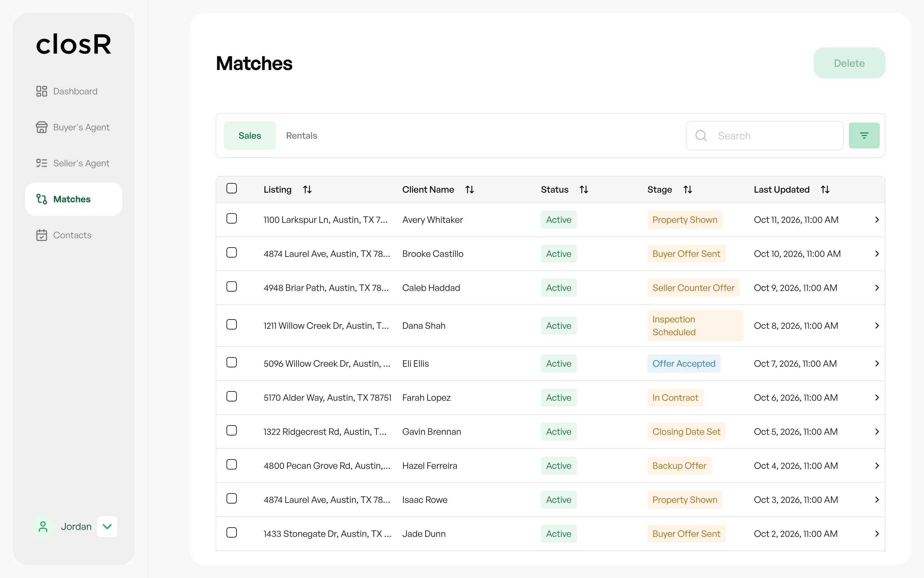Check the Dana Shah row checkbox

tap(232, 325)
